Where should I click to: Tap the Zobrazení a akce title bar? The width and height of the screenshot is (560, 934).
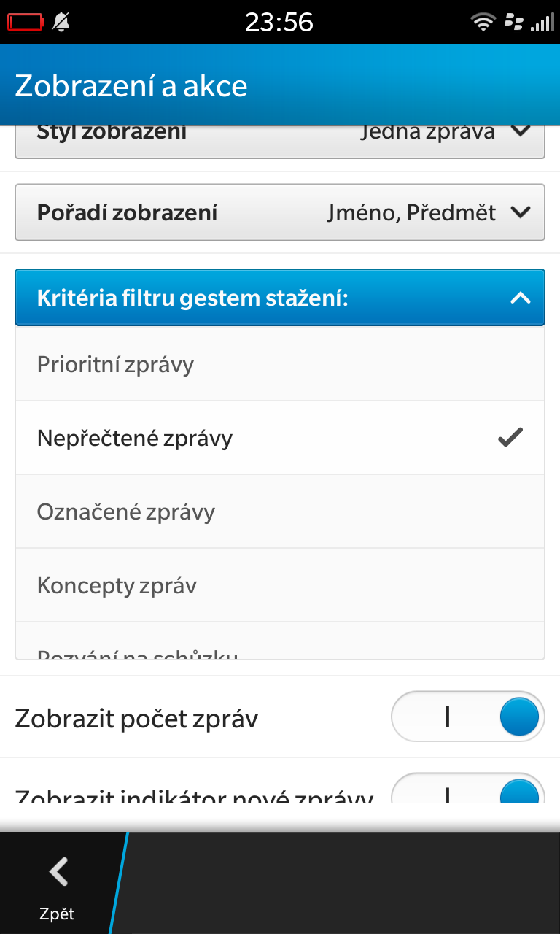click(x=280, y=85)
